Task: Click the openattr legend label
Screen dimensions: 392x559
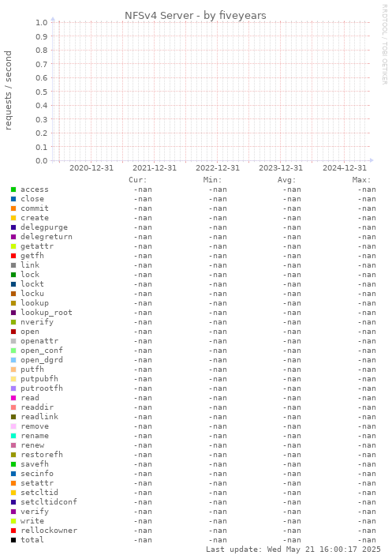Action: point(39,341)
